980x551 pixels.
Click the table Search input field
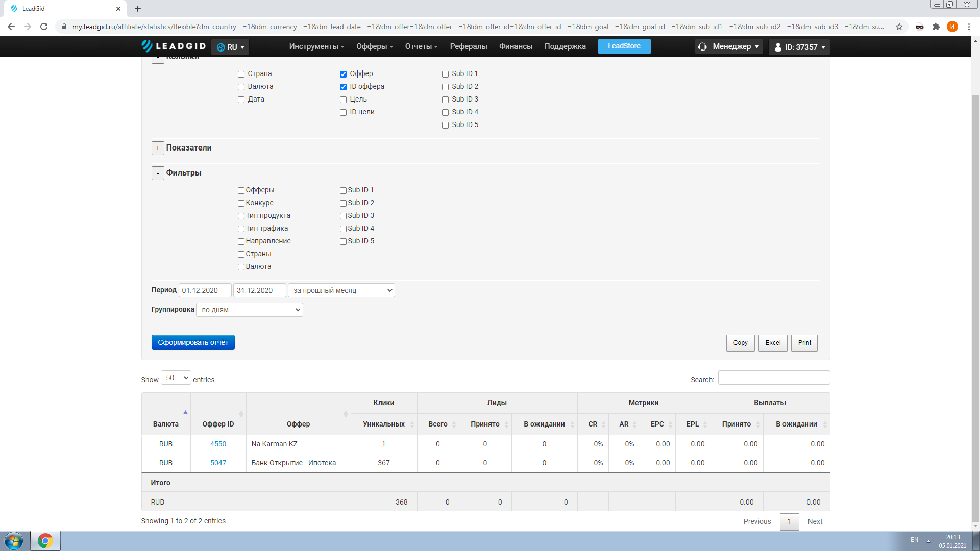tap(773, 378)
